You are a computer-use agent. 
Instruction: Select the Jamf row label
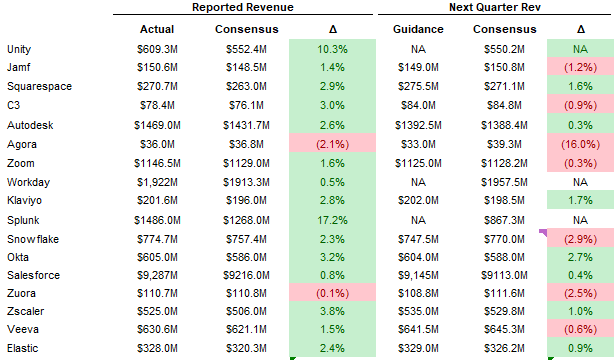[x=18, y=67]
